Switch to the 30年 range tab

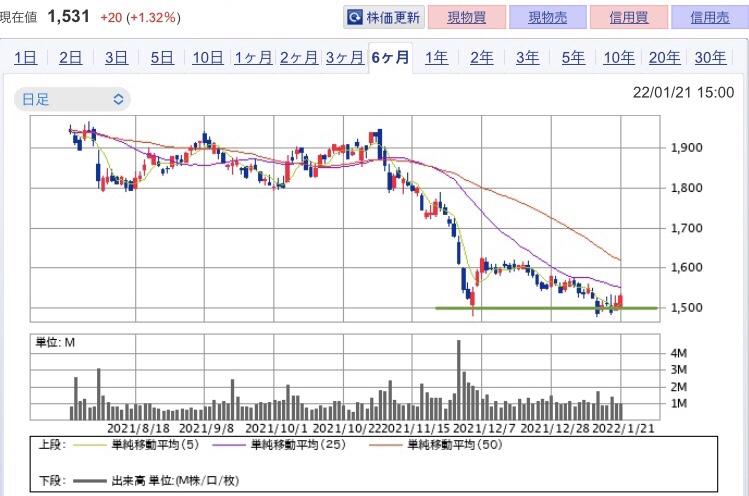pos(710,58)
